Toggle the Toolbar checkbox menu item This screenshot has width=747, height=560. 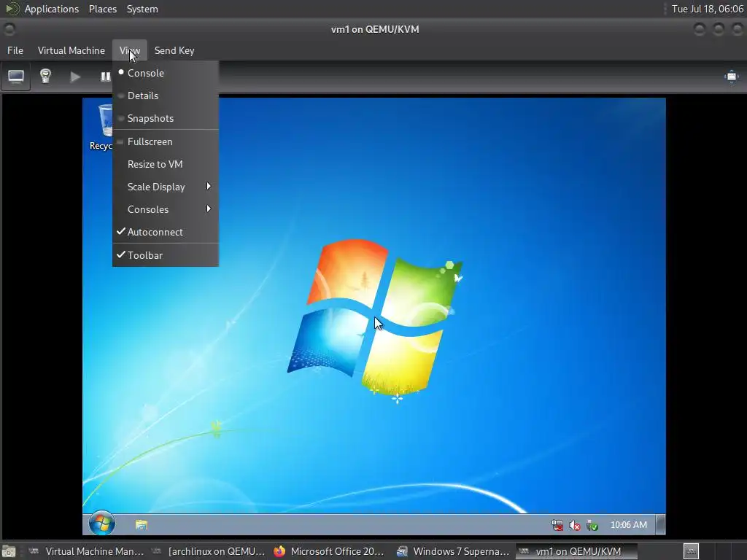pos(166,255)
